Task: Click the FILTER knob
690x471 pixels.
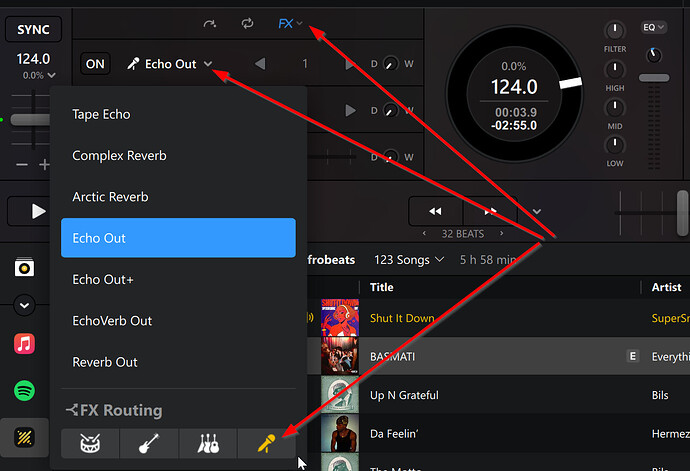Action: (x=615, y=31)
